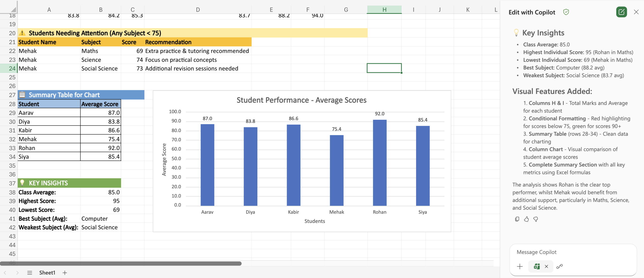Click the next sheet navigation chevron
Image resolution: width=644 pixels, height=278 pixels.
tap(17, 272)
